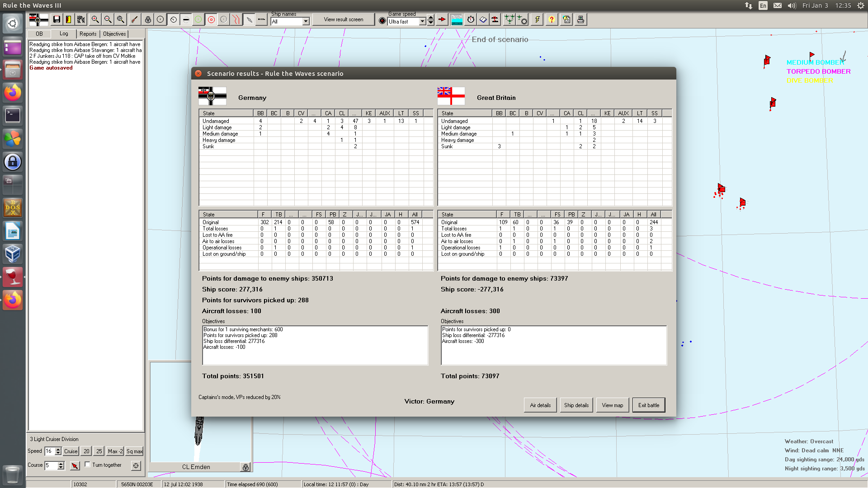Open the Game speed dropdown
The width and height of the screenshot is (868, 488).
click(x=422, y=21)
